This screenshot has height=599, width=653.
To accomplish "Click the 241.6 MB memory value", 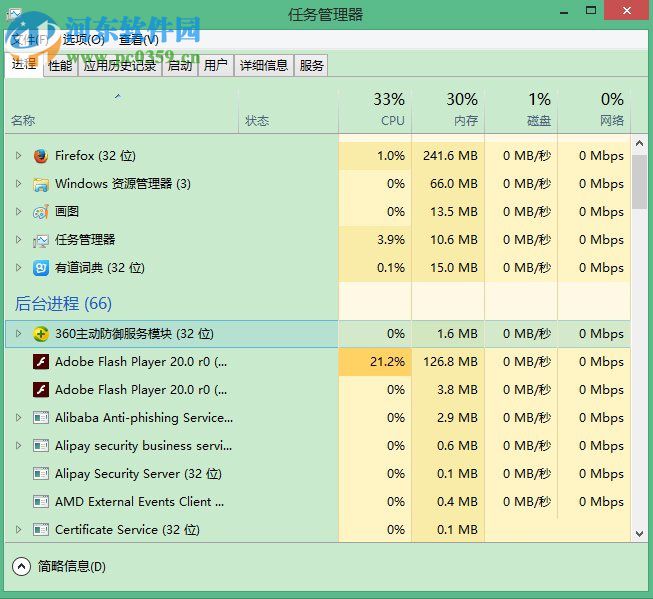I will tap(450, 156).
